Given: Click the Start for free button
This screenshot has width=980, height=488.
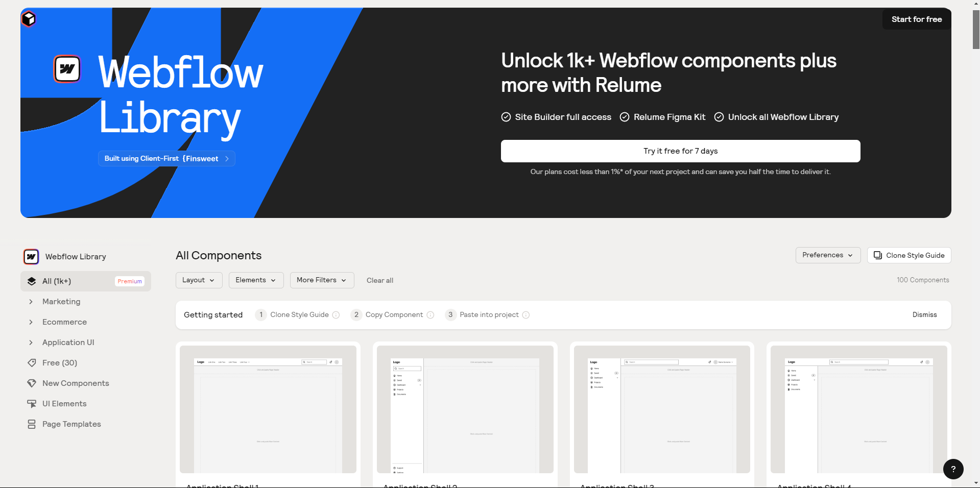Looking at the screenshot, I should [x=917, y=19].
